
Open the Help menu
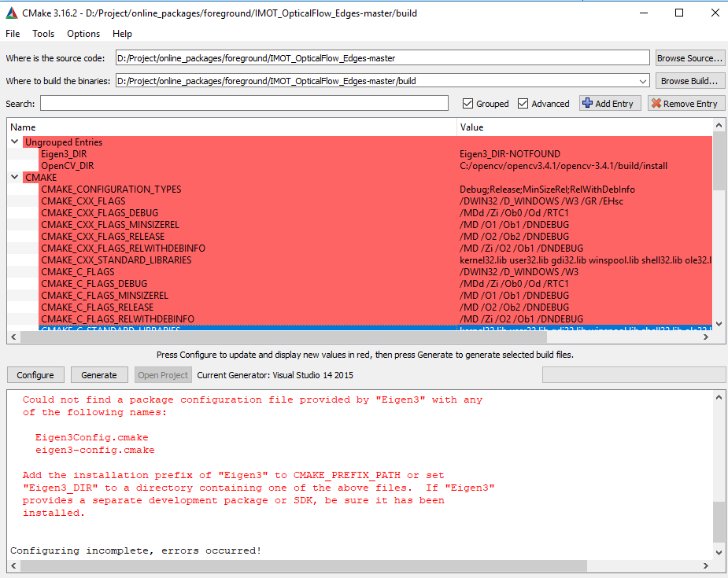(x=122, y=33)
